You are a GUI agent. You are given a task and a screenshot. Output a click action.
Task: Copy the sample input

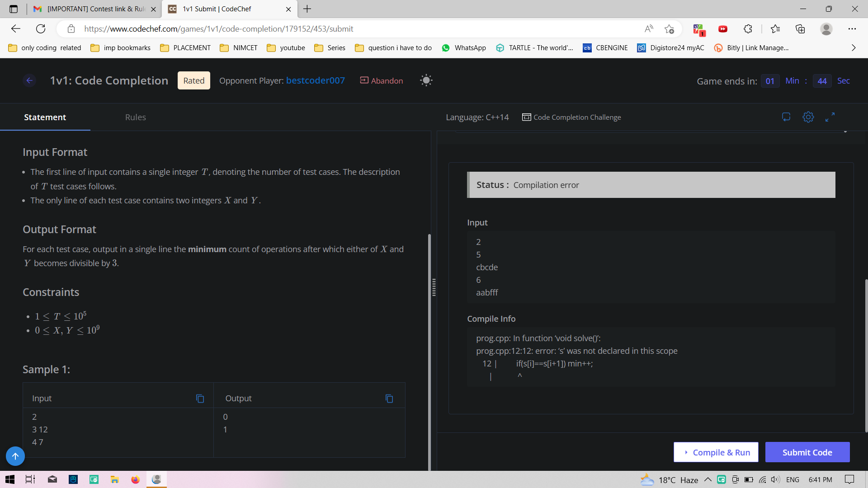[200, 399]
